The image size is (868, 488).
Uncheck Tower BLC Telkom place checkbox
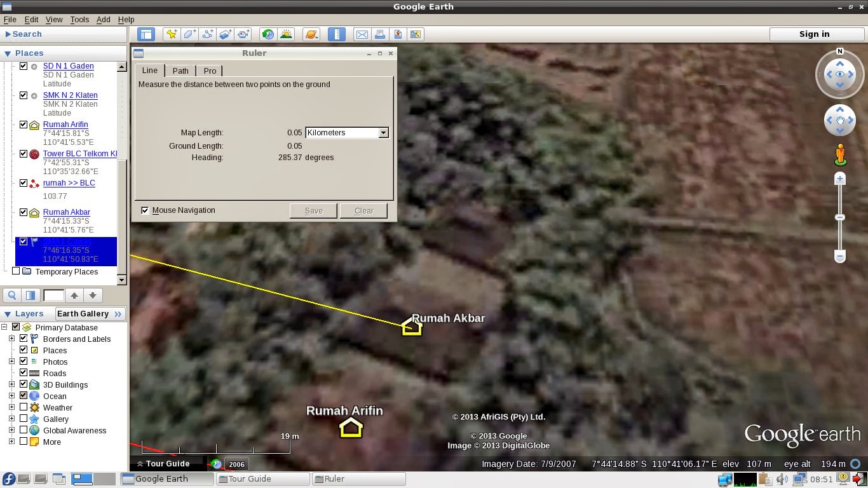pos(24,154)
